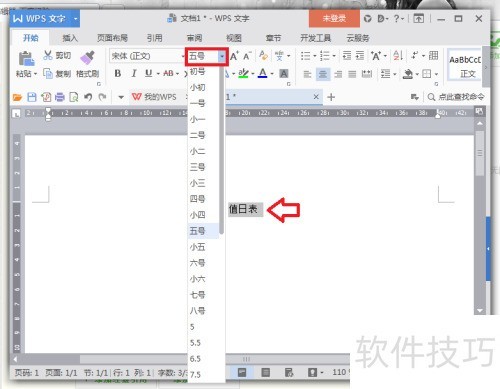This screenshot has width=500, height=389.
Task: Switch to the 开始 tab
Action: tap(31, 38)
